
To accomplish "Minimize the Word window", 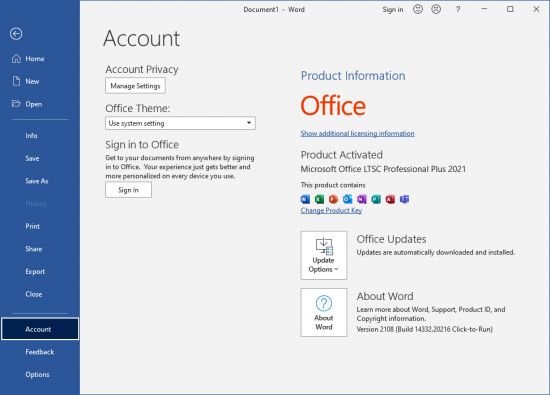I will click(x=484, y=9).
